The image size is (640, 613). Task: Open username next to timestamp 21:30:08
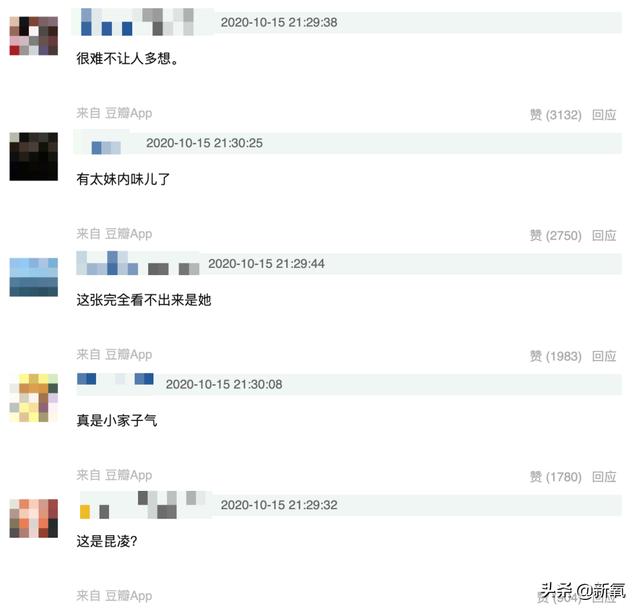click(116, 379)
